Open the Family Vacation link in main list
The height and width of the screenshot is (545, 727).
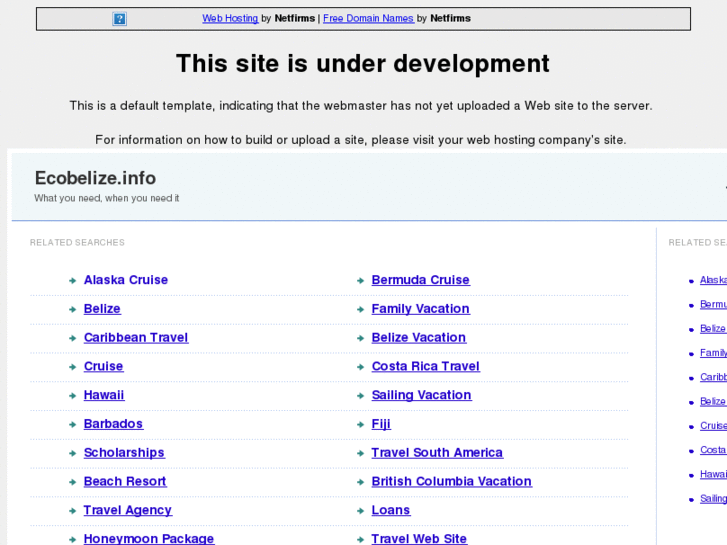(x=421, y=308)
